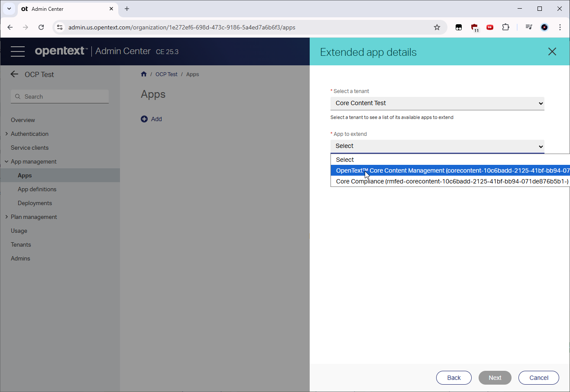This screenshot has width=570, height=392.
Task: Close the Extended app details panel
Action: pos(552,52)
